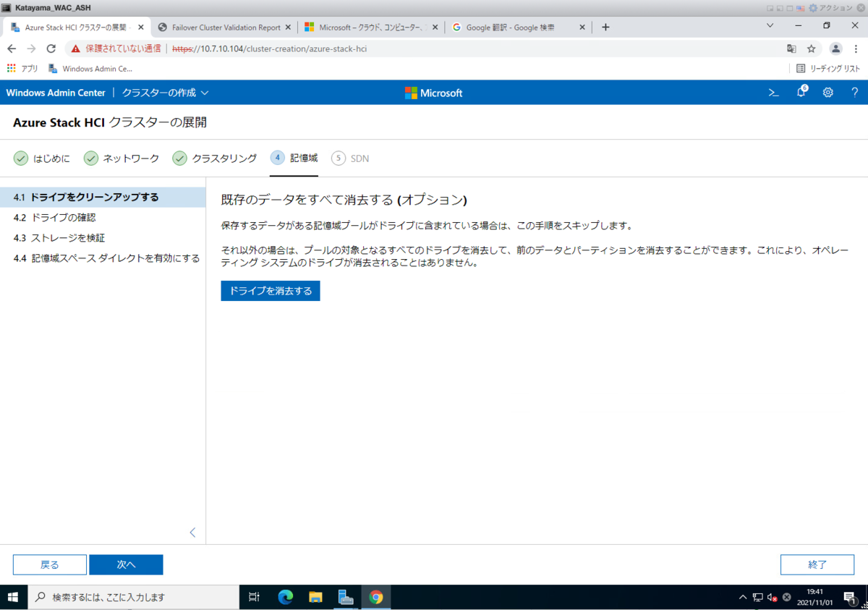Click the 次へ button
The height and width of the screenshot is (610, 868).
(127, 564)
